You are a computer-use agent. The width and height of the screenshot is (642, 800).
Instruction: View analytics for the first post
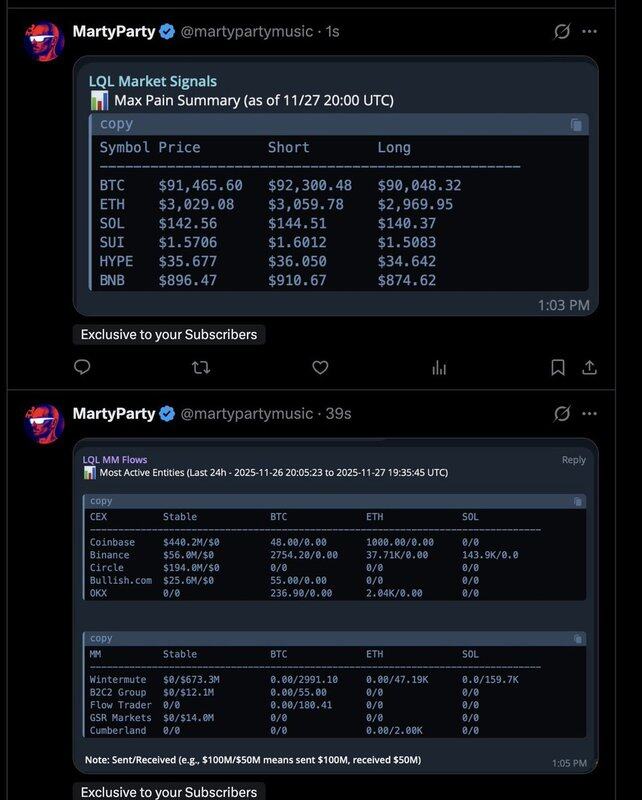[x=438, y=368]
